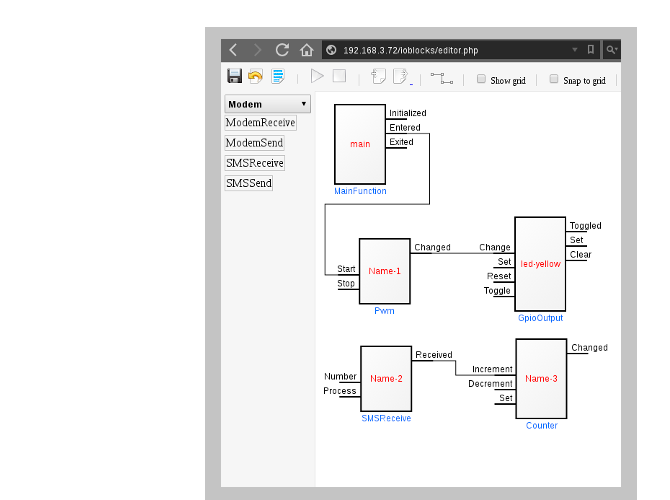Click the Change input pin on led-yellow

click(495, 248)
